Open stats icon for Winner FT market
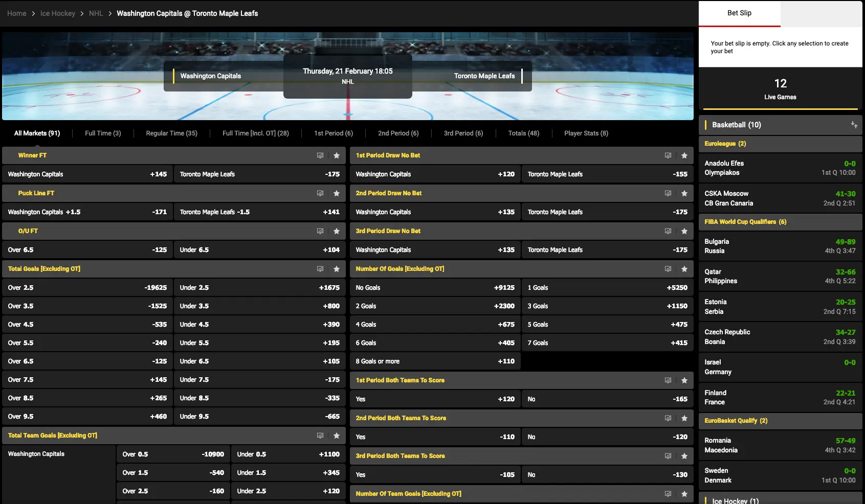The image size is (865, 504). pyautogui.click(x=320, y=155)
